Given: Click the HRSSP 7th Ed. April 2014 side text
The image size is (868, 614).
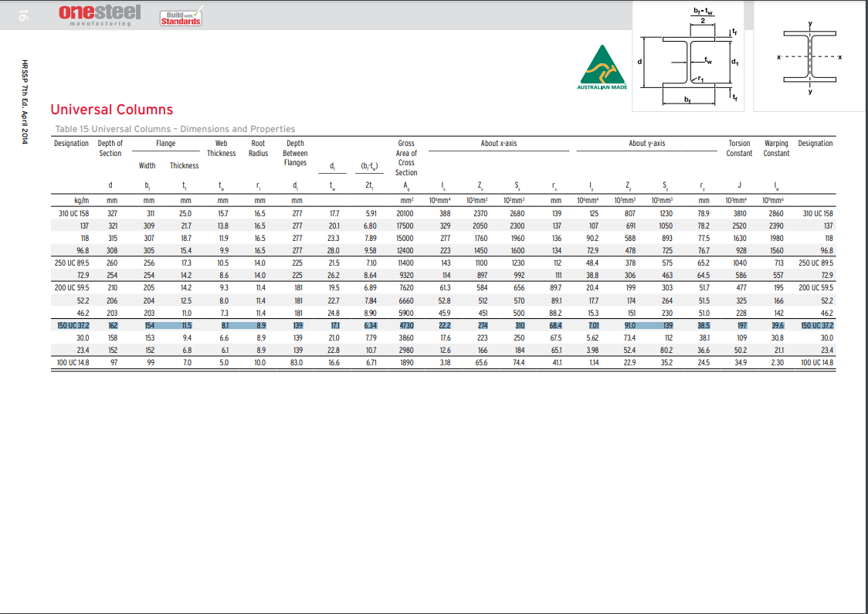Looking at the screenshot, I should (x=25, y=102).
